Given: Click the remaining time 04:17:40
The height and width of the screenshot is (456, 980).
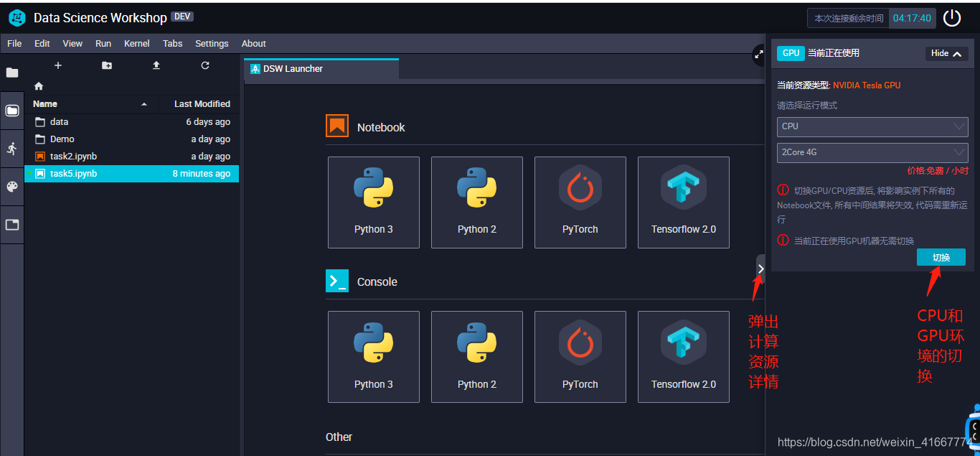Looking at the screenshot, I should [912, 18].
